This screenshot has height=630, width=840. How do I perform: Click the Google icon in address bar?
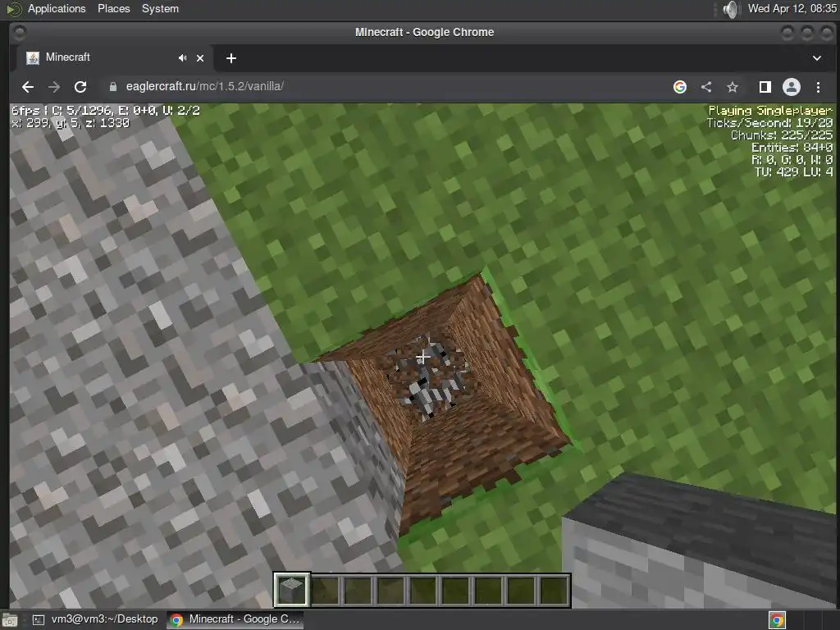[680, 87]
